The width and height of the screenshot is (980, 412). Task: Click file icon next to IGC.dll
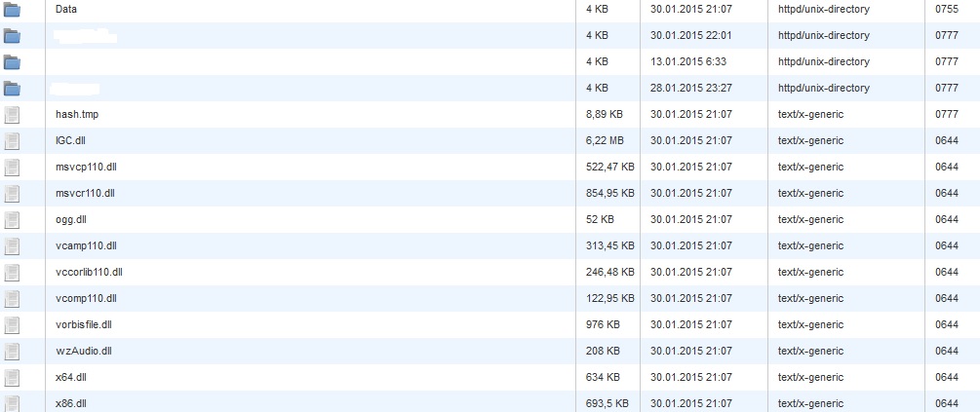pyautogui.click(x=12, y=141)
